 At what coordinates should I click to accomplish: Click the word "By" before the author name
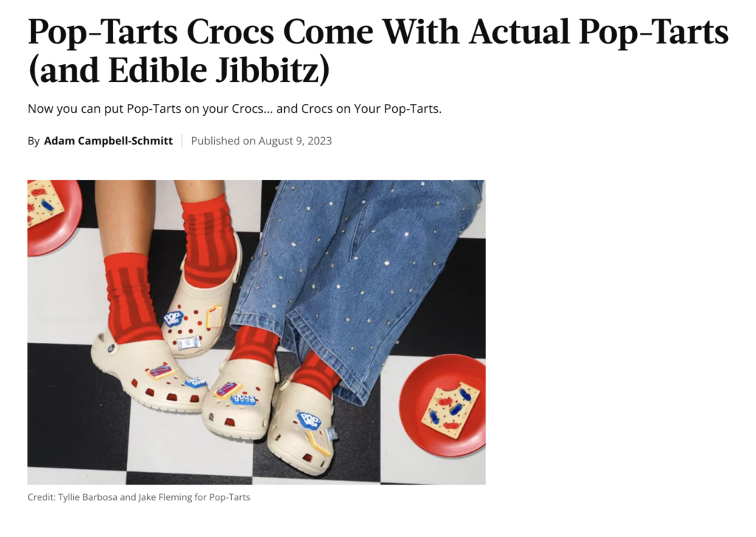pyautogui.click(x=33, y=141)
